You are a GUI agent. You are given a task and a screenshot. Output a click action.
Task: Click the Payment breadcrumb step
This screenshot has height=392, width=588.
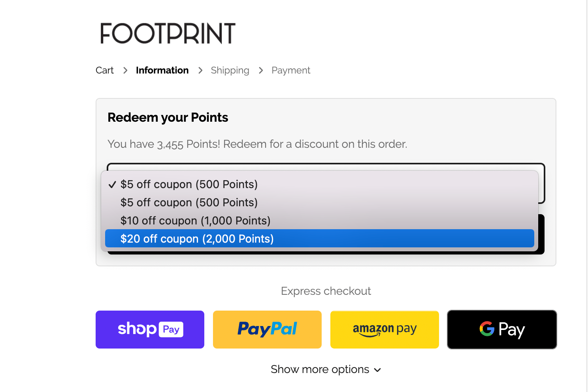click(291, 70)
